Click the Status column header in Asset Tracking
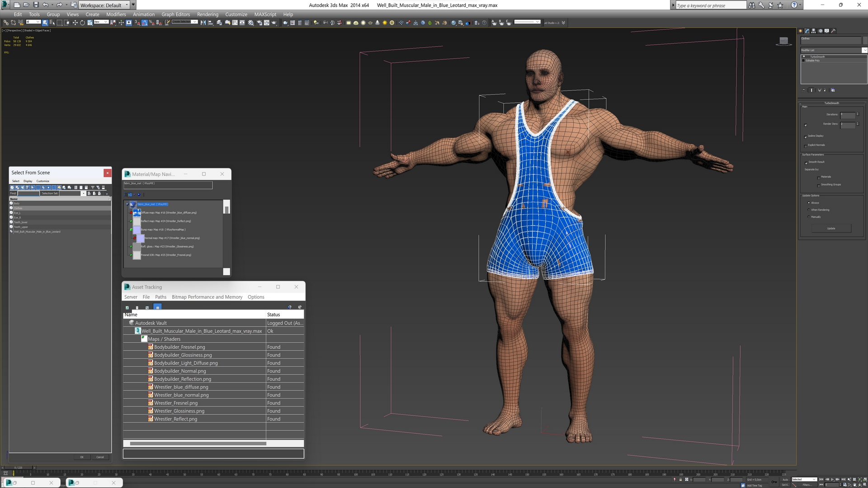This screenshot has height=488, width=868. (x=285, y=314)
